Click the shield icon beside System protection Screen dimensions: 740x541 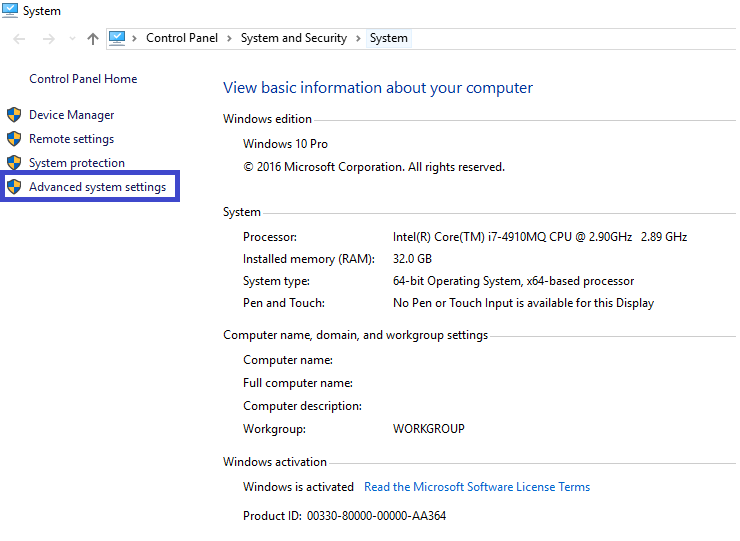tap(14, 163)
